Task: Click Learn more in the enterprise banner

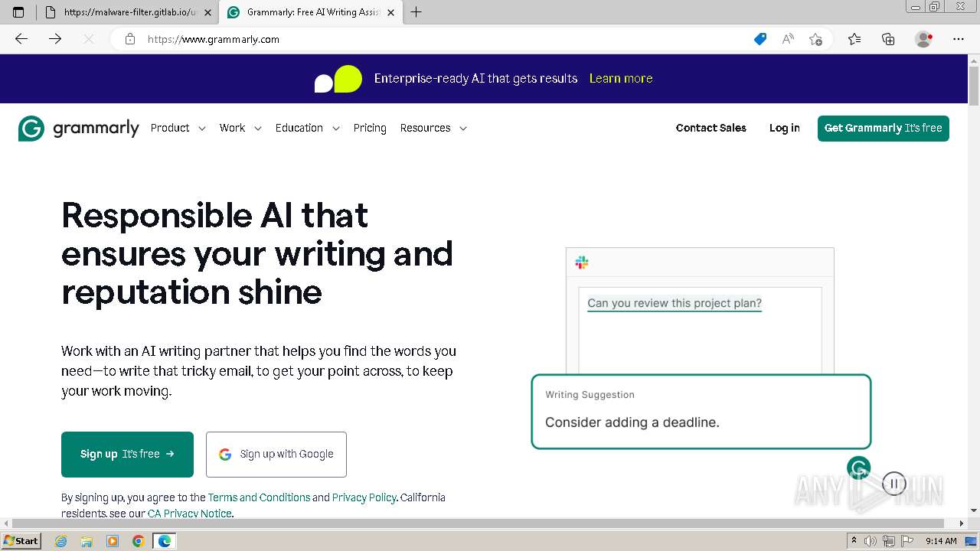Action: [x=621, y=78]
